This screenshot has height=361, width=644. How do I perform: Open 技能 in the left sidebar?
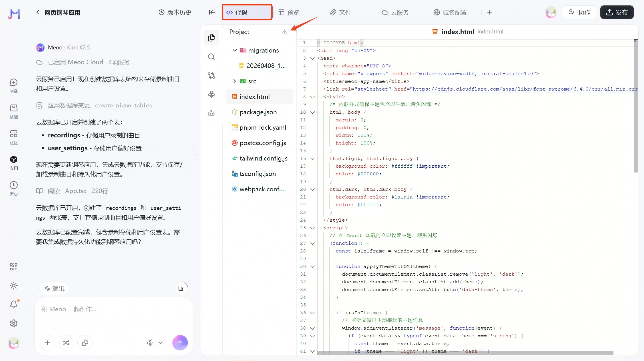pos(14,111)
